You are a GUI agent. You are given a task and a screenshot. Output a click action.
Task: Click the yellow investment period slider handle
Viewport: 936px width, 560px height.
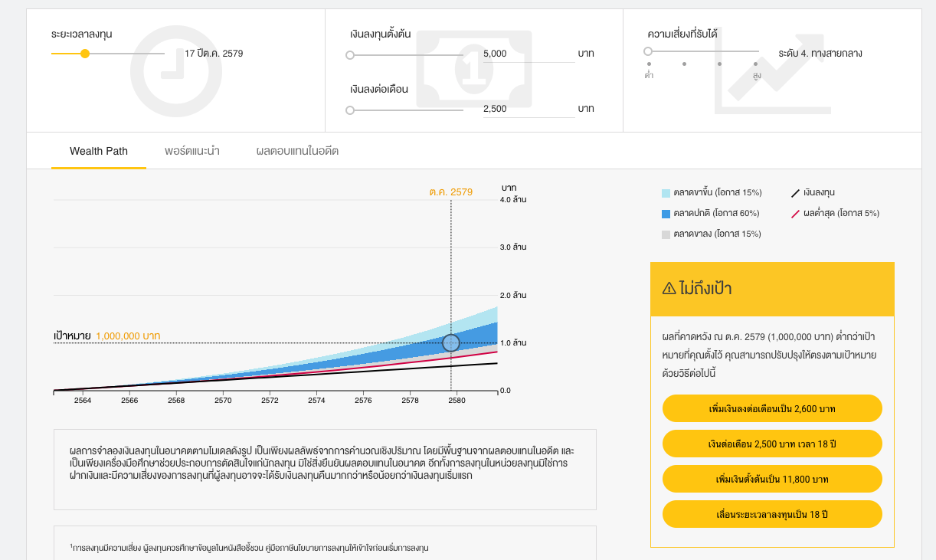85,54
